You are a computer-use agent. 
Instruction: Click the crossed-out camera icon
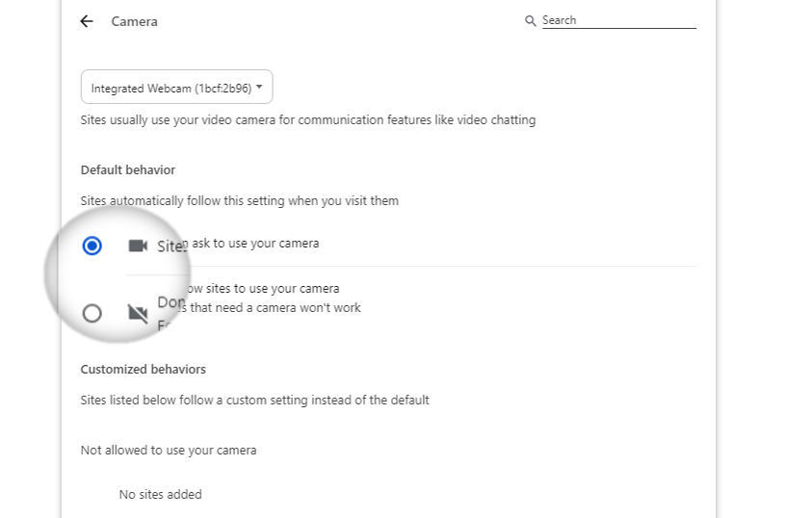[x=138, y=313]
